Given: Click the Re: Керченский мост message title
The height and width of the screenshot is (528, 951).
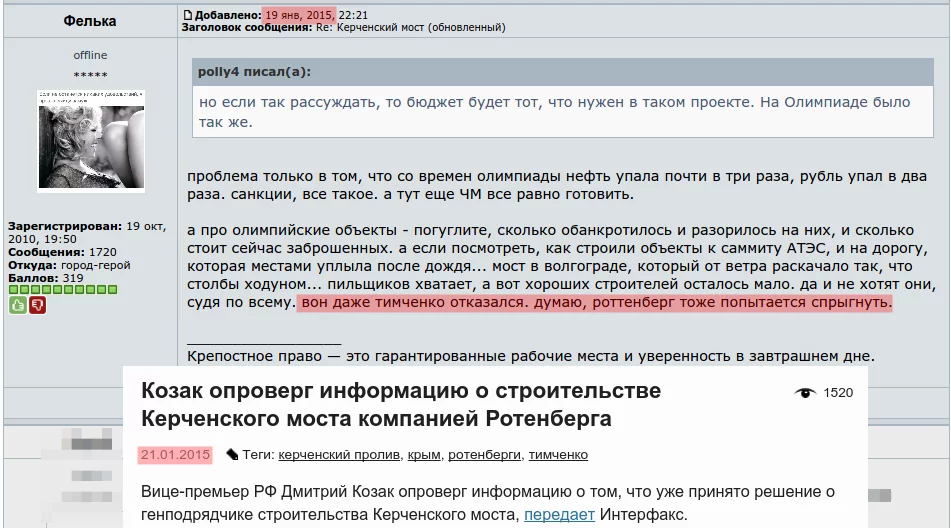Looking at the screenshot, I should 411,27.
